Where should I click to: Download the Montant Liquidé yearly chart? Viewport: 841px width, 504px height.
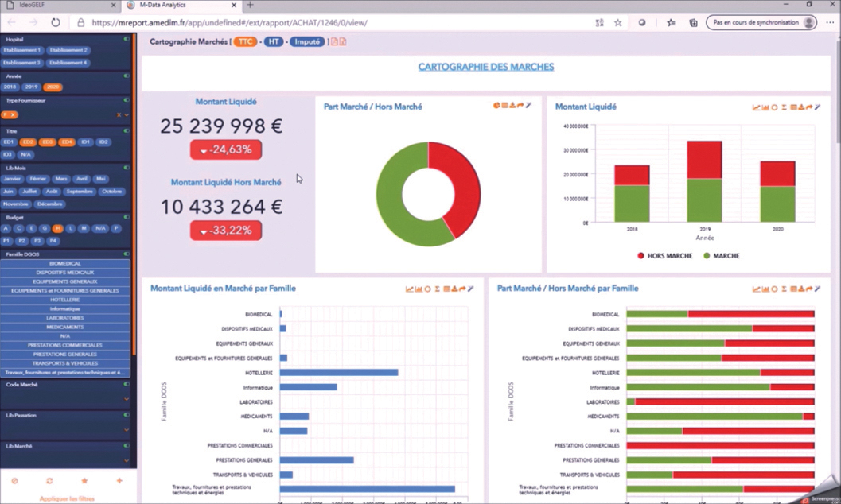tap(801, 107)
